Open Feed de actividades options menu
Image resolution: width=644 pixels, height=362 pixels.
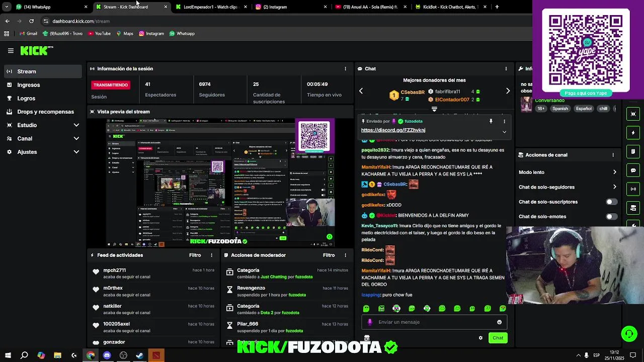coord(212,255)
